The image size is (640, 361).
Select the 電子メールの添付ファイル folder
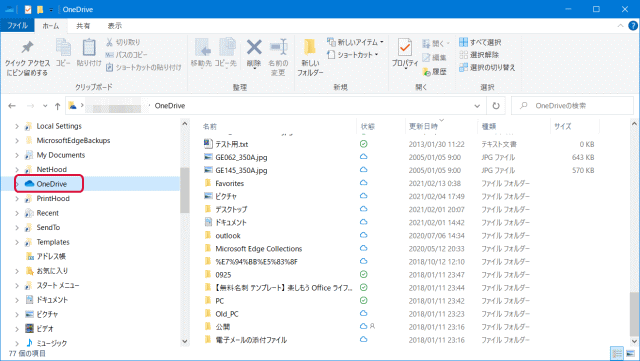(251, 340)
